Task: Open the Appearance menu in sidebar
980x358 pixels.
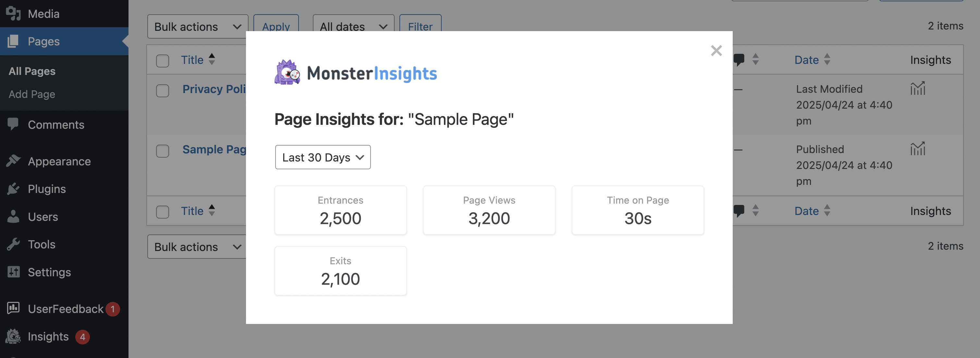Action: (x=59, y=161)
